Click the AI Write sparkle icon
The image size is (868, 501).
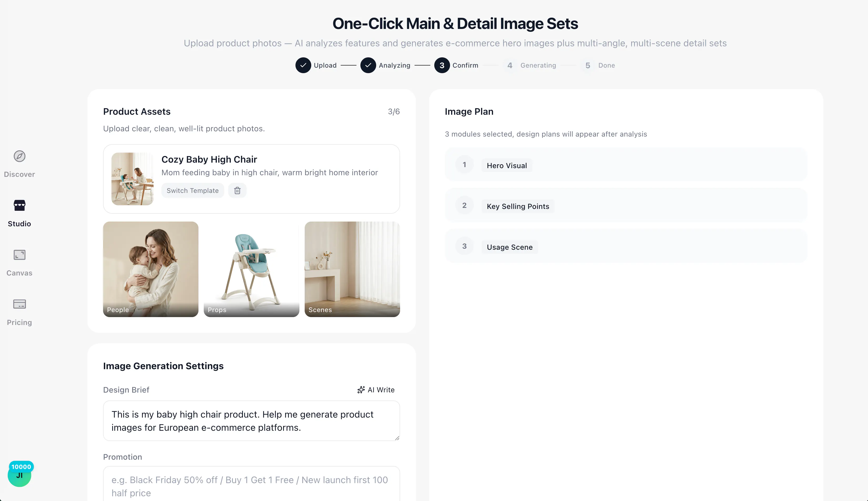361,390
